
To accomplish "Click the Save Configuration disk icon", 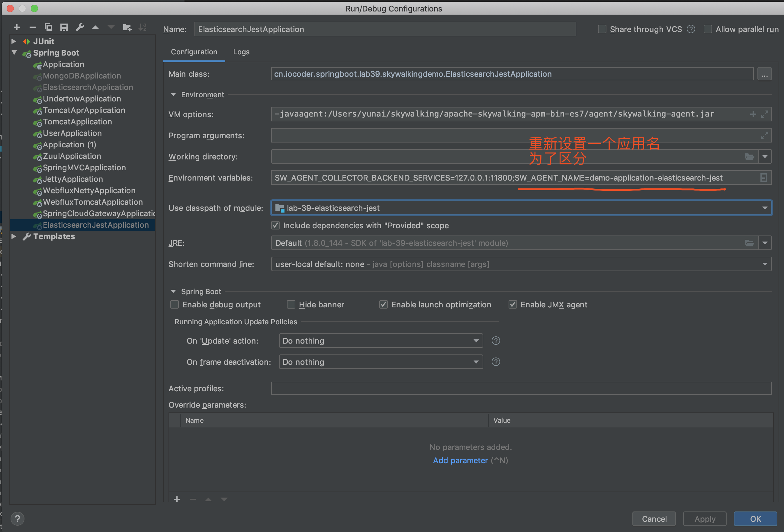I will 64,27.
